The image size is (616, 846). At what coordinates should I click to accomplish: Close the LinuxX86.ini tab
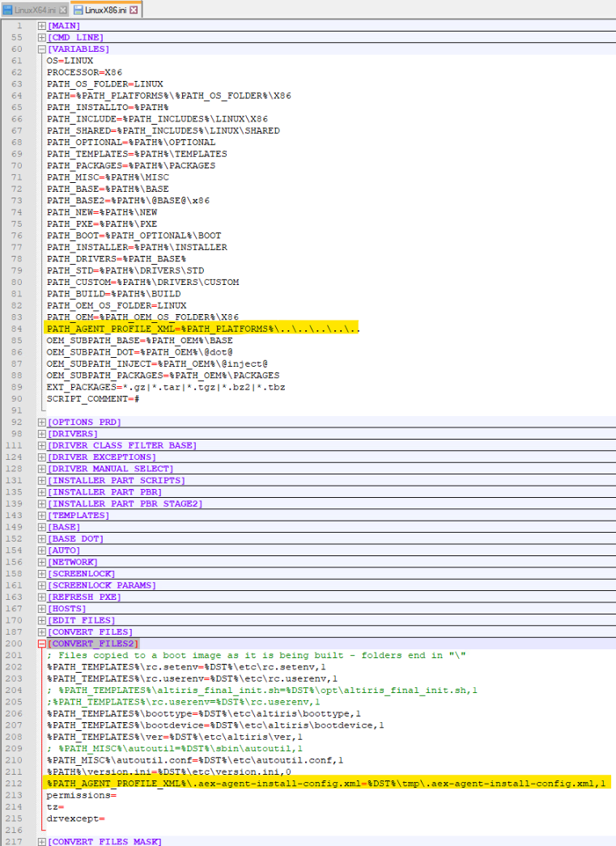134,10
